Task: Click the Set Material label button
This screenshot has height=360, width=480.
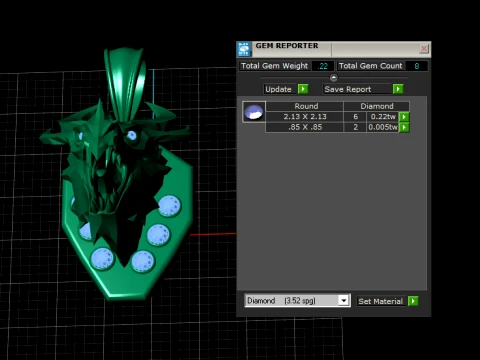Action: (381, 301)
